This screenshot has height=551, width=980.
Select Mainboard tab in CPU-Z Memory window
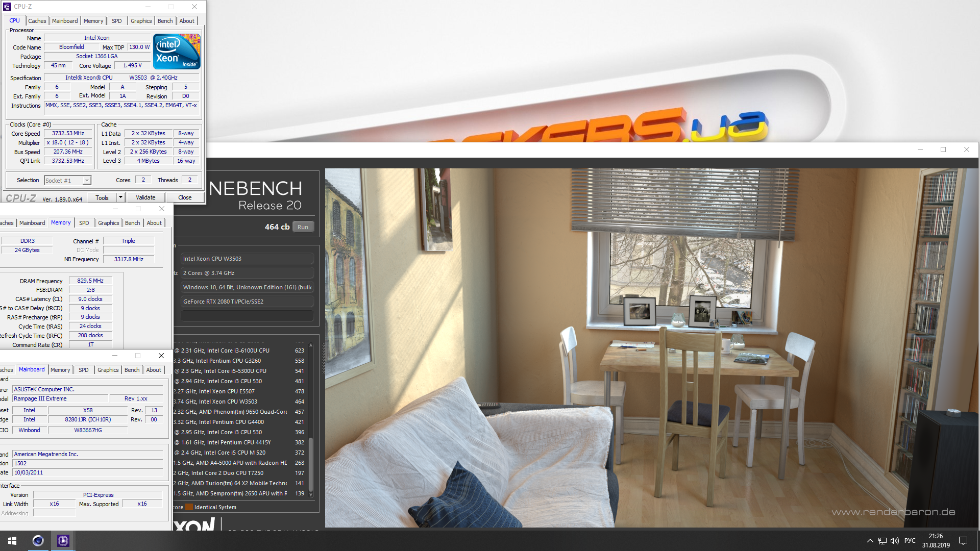click(x=32, y=223)
